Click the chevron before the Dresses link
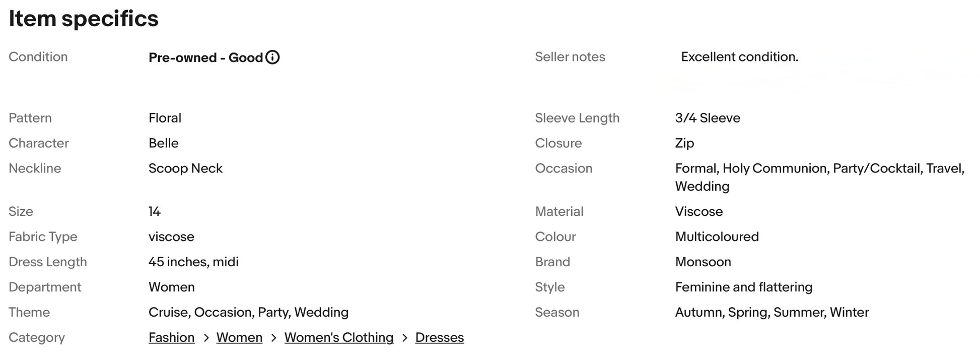 pos(405,338)
